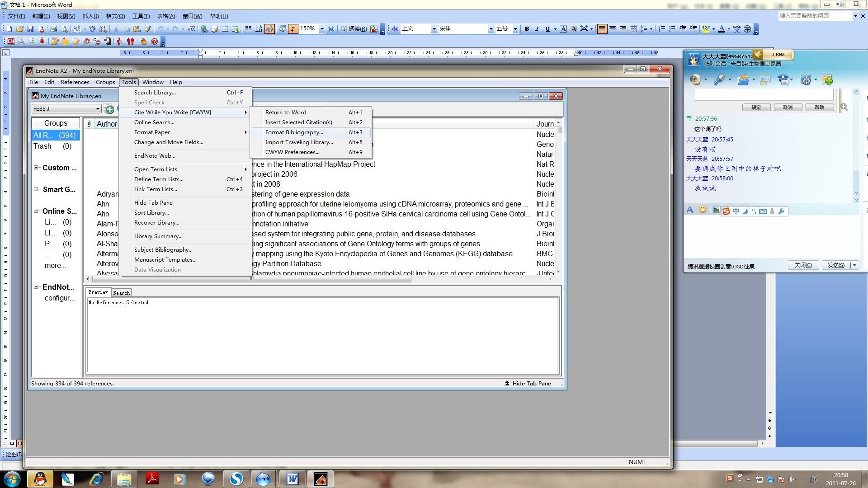Click the emoticon smiley icon in QQ chat
Viewport: 868px width, 488px height.
point(703,210)
